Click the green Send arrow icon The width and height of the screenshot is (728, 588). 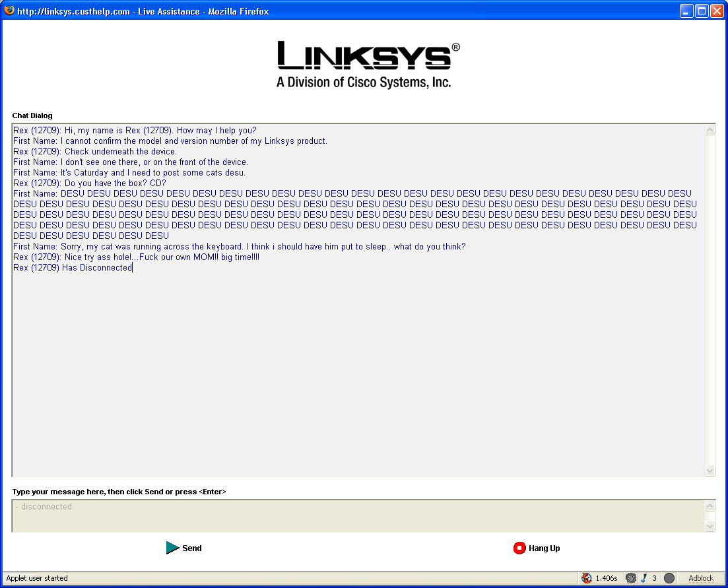(x=173, y=548)
